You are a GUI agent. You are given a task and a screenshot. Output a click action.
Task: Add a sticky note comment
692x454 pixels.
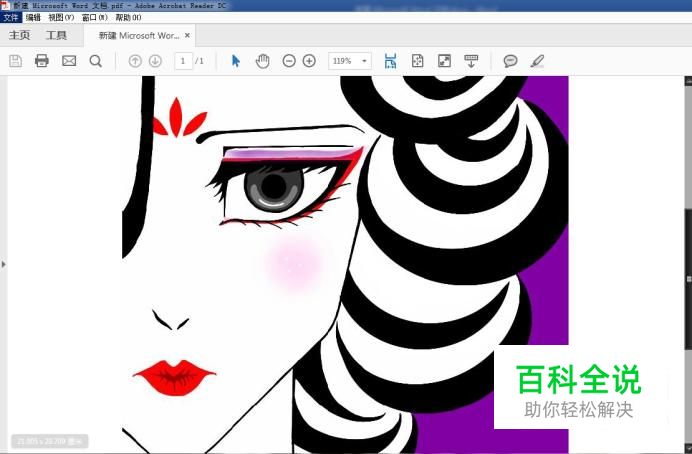(511, 61)
